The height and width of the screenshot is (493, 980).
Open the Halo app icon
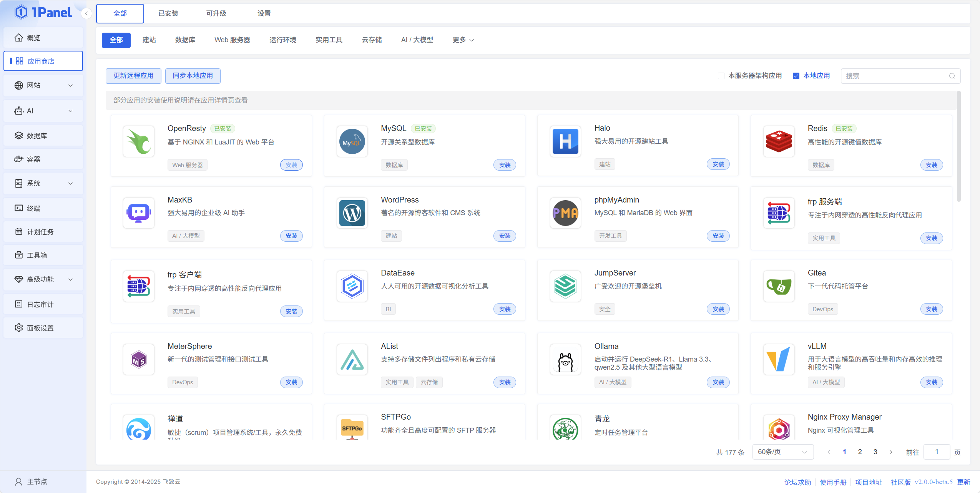pos(565,141)
